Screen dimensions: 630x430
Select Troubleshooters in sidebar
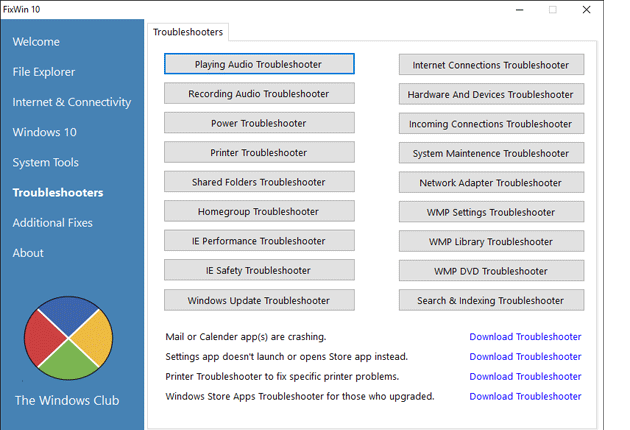click(x=58, y=192)
